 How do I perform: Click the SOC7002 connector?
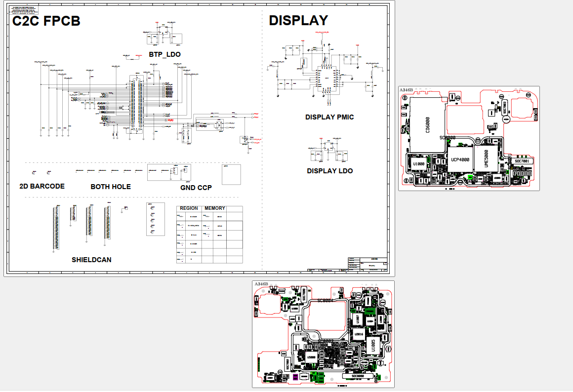287,365
